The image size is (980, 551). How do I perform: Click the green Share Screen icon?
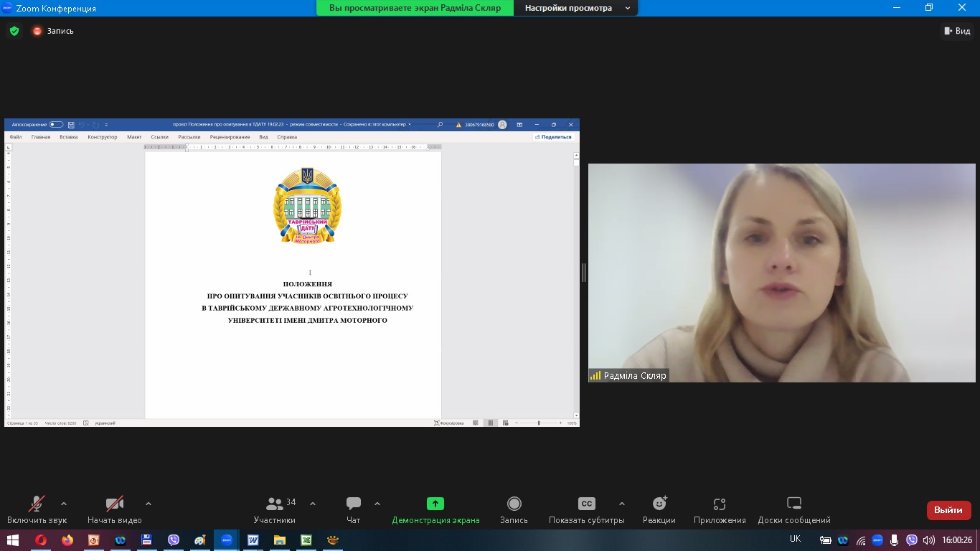coord(435,504)
